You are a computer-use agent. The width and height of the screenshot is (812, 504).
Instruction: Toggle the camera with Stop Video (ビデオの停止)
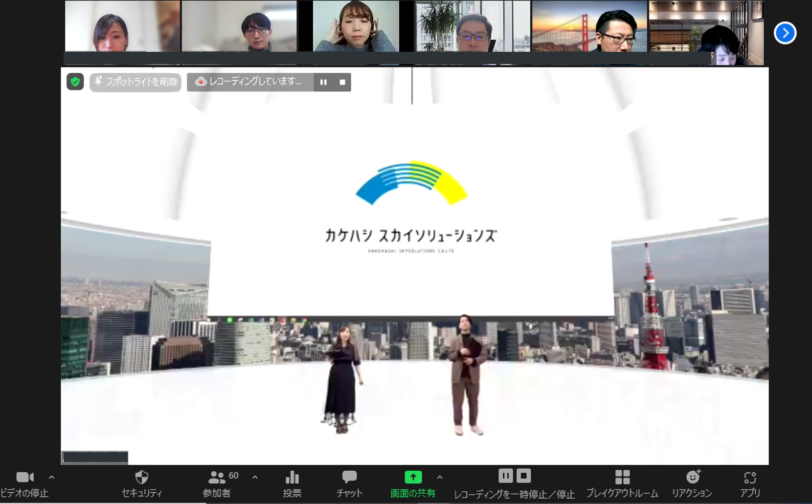click(24, 483)
